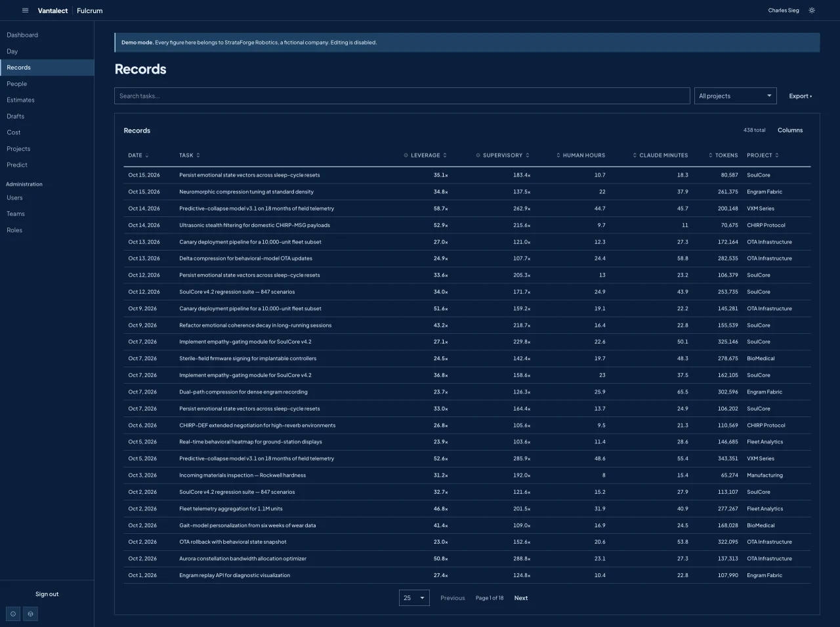Open Drafts from the sidebar
840x627 pixels.
tap(47, 116)
